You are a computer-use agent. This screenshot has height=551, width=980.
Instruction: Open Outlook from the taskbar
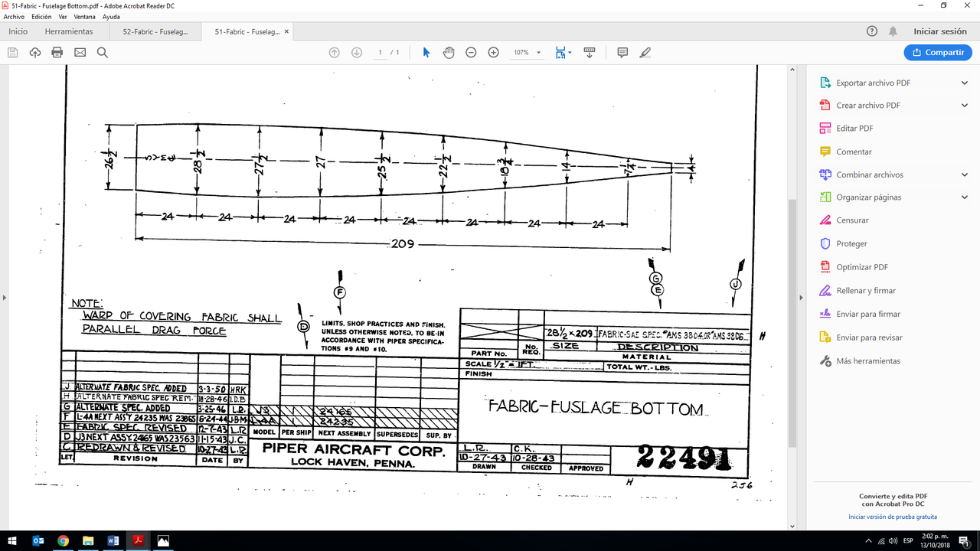click(x=38, y=540)
